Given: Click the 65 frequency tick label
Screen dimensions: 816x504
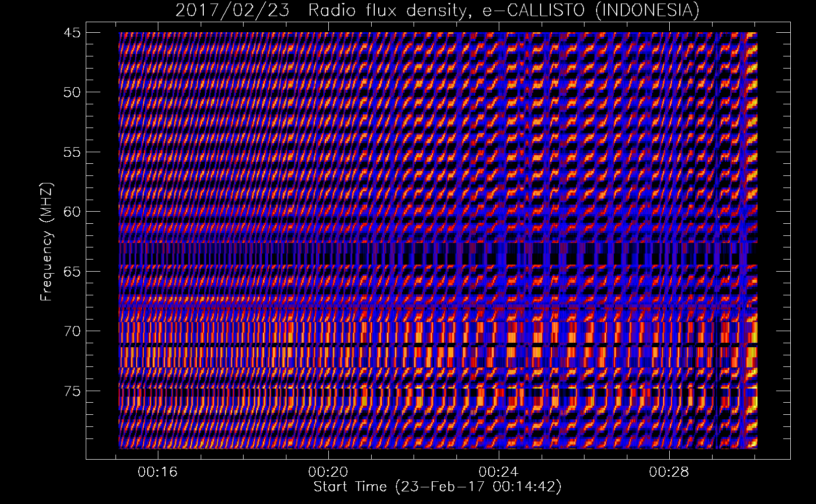Looking at the screenshot, I should click(72, 272).
